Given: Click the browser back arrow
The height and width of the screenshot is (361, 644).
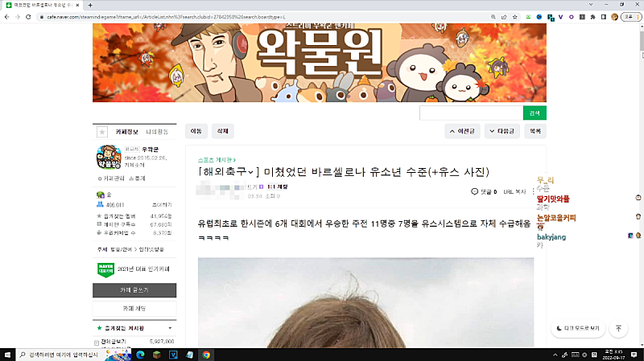Looking at the screenshot, I should (x=6, y=17).
